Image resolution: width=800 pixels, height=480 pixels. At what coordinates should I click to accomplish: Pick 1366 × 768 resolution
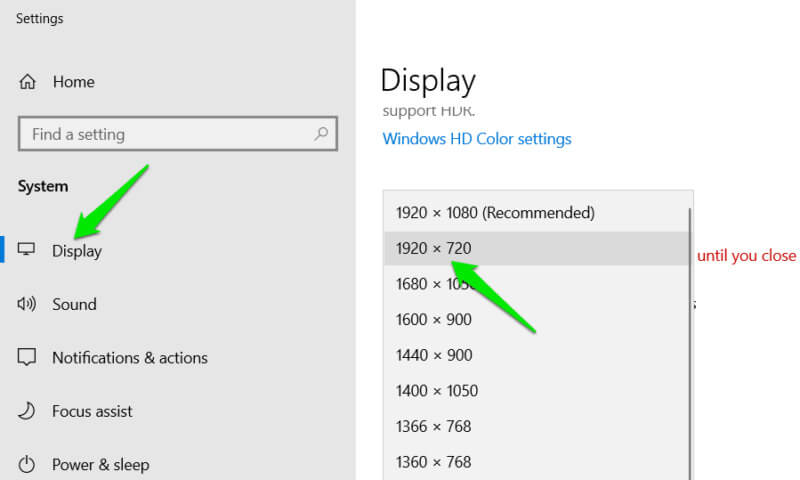(x=536, y=426)
